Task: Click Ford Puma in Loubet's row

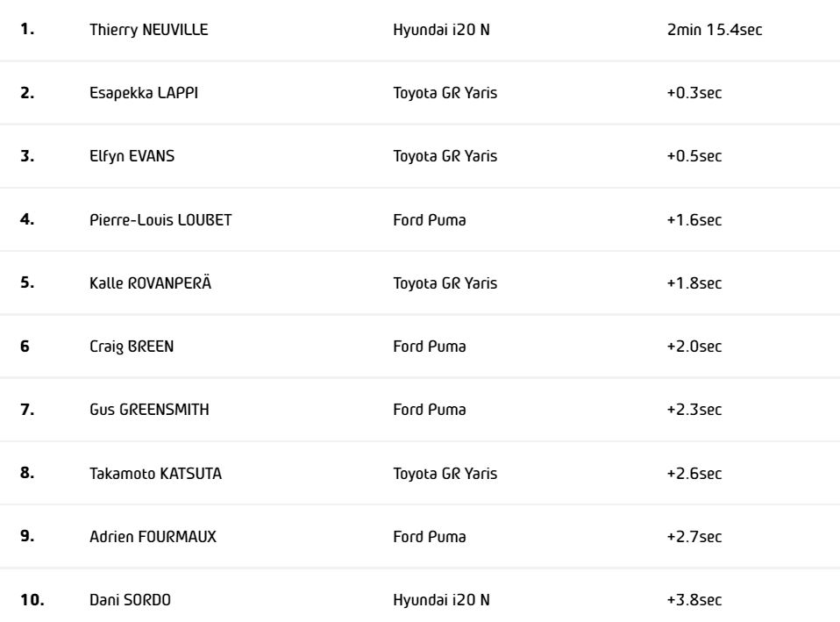Action: (430, 219)
